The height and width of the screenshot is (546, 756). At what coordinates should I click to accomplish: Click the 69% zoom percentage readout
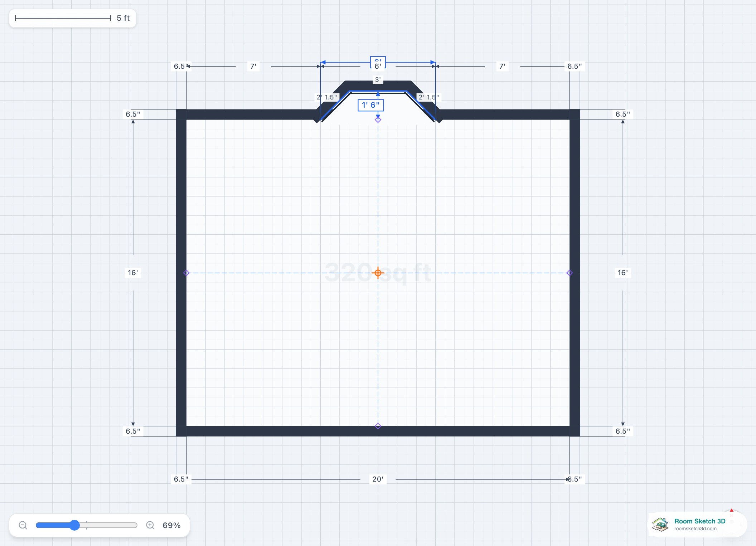pos(171,525)
